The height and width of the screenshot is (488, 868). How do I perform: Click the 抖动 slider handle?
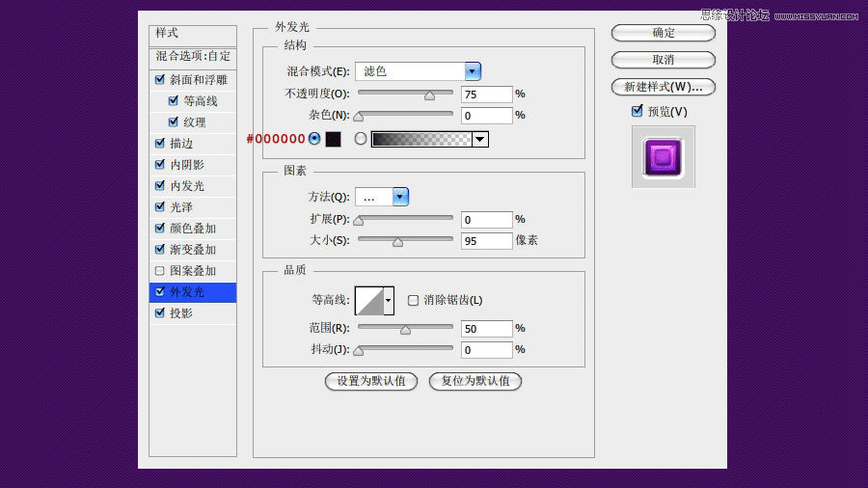pyautogui.click(x=359, y=350)
